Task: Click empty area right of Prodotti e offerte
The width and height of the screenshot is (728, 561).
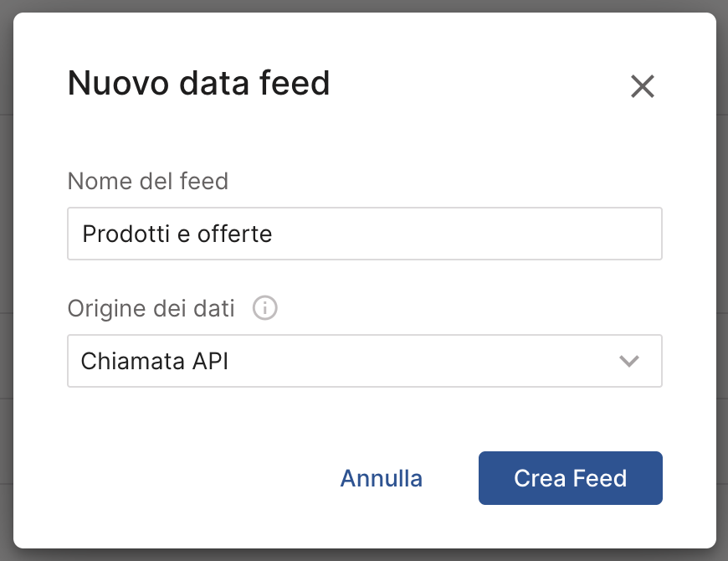Action: click(469, 234)
